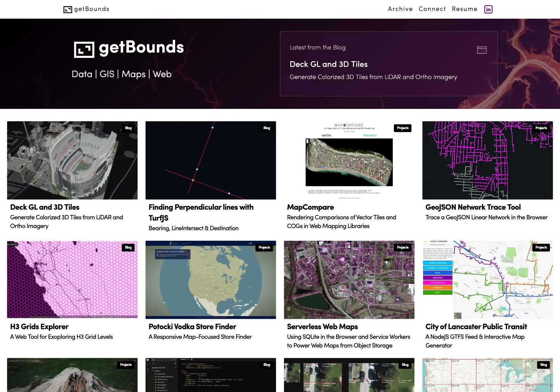Open Finding Perpendicular lines with TurfJS
This screenshot has height=392, width=560.
(201, 212)
